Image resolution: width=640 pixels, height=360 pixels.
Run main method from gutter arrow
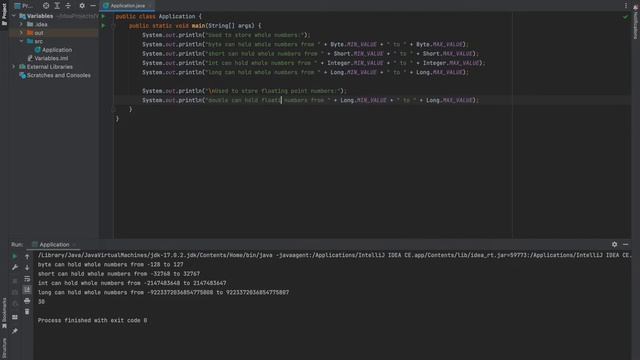coord(103,25)
